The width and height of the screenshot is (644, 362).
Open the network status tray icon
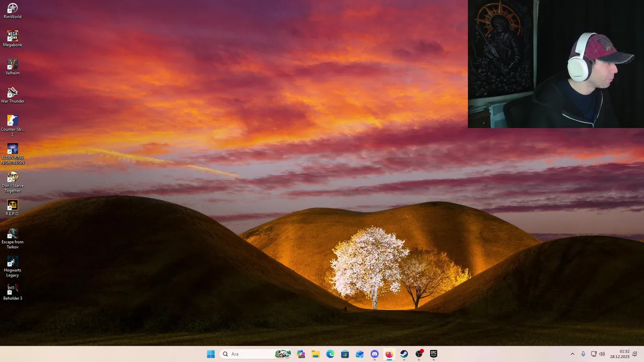pos(594,354)
